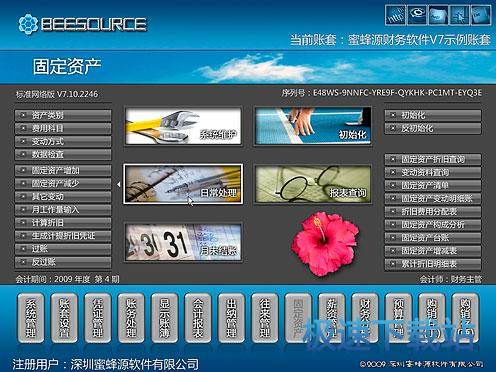This screenshot has width=496, height=372.
Task: Select 费用科目 in the left list
Action: tap(63, 128)
